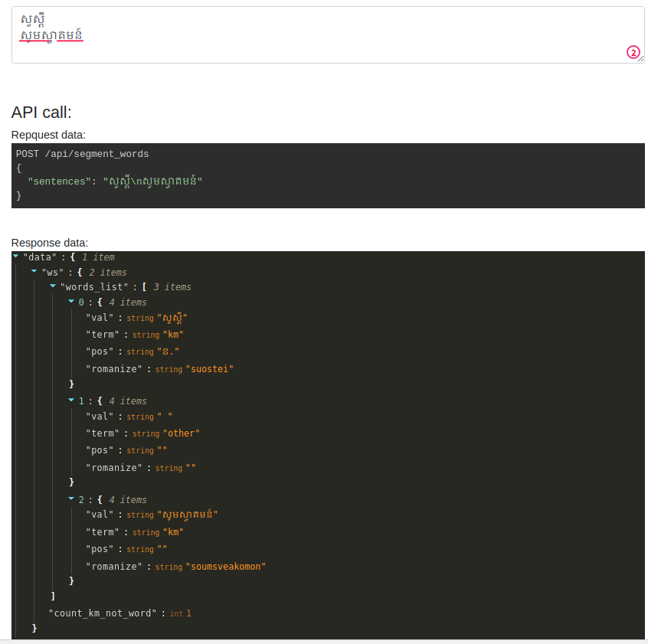
Task: Click the horizontal scrollbar at the bottom
Action: click(x=324, y=641)
